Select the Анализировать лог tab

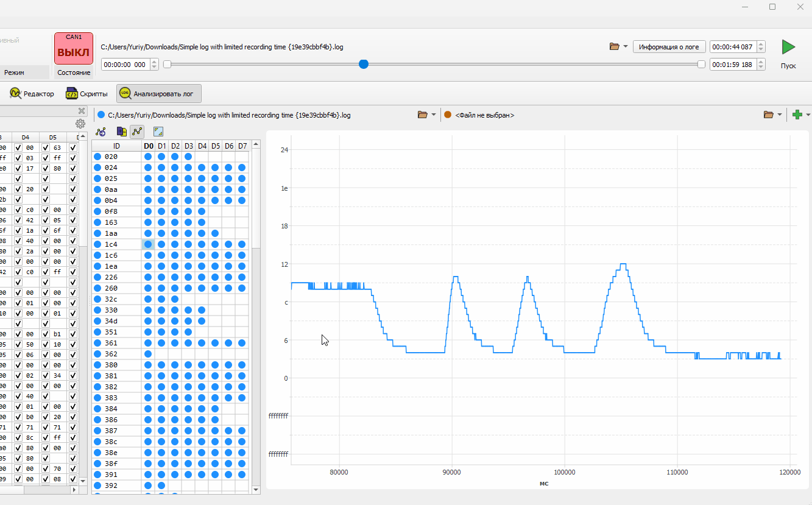tap(159, 94)
